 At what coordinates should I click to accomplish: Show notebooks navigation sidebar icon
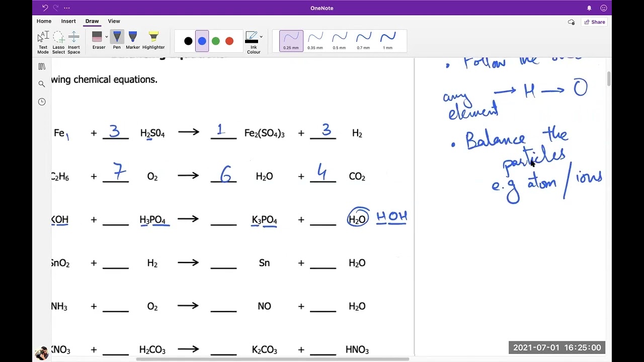[x=42, y=66]
